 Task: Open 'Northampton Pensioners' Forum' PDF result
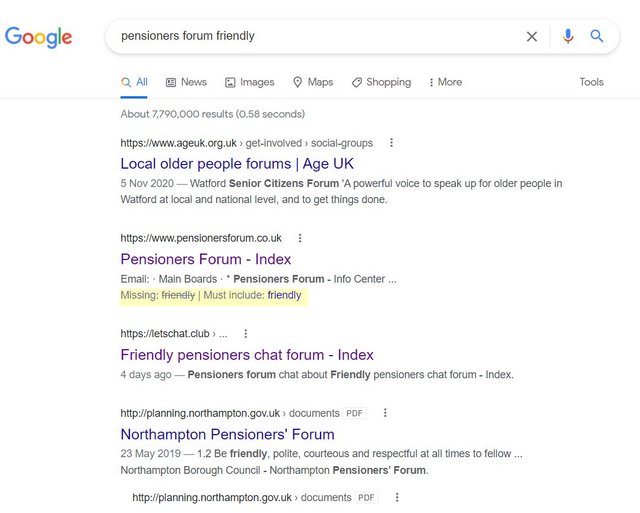coord(227,434)
